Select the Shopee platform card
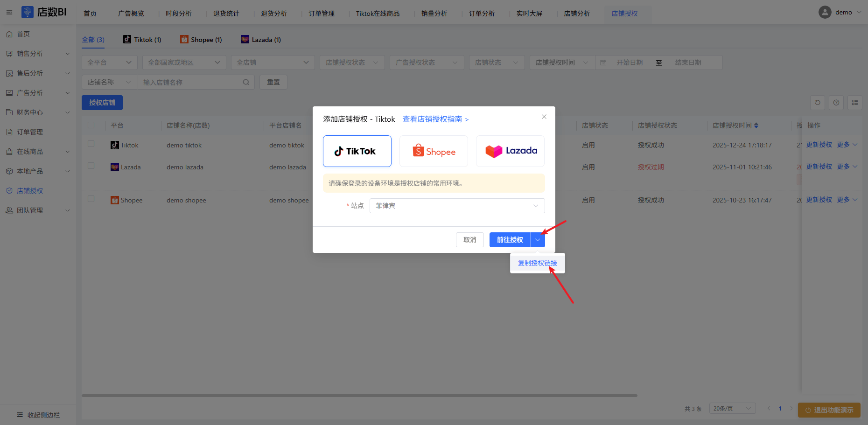 [434, 151]
